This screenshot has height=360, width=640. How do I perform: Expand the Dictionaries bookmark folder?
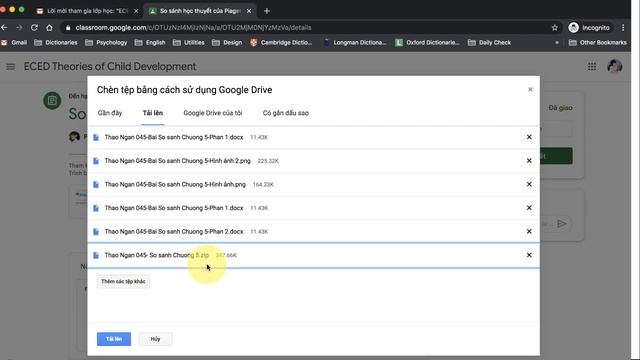[x=56, y=42]
